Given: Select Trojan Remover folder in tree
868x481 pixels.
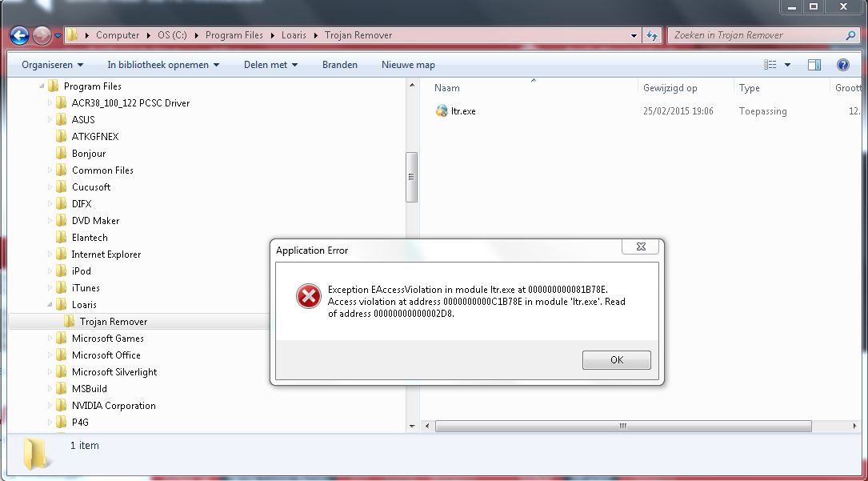Looking at the screenshot, I should (113, 322).
